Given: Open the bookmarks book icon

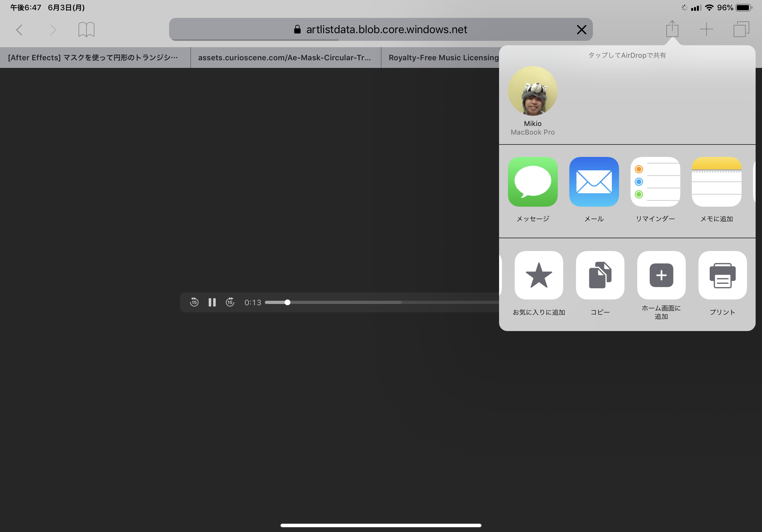Looking at the screenshot, I should (86, 30).
